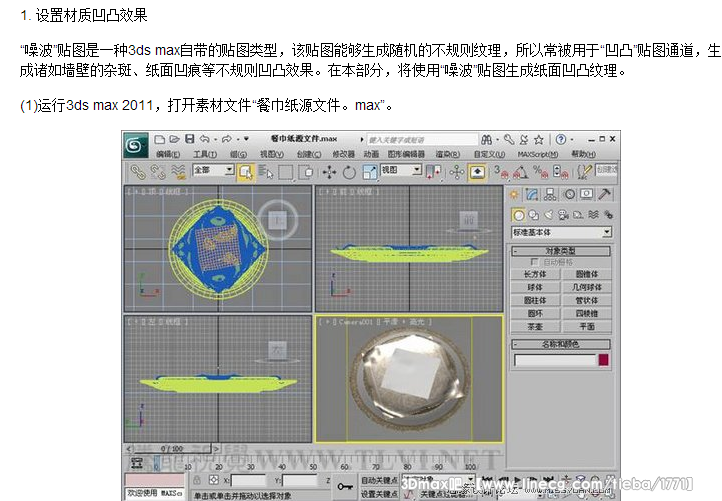This screenshot has height=501, width=722.
Task: Select the Shapes category icon
Action: 534,215
